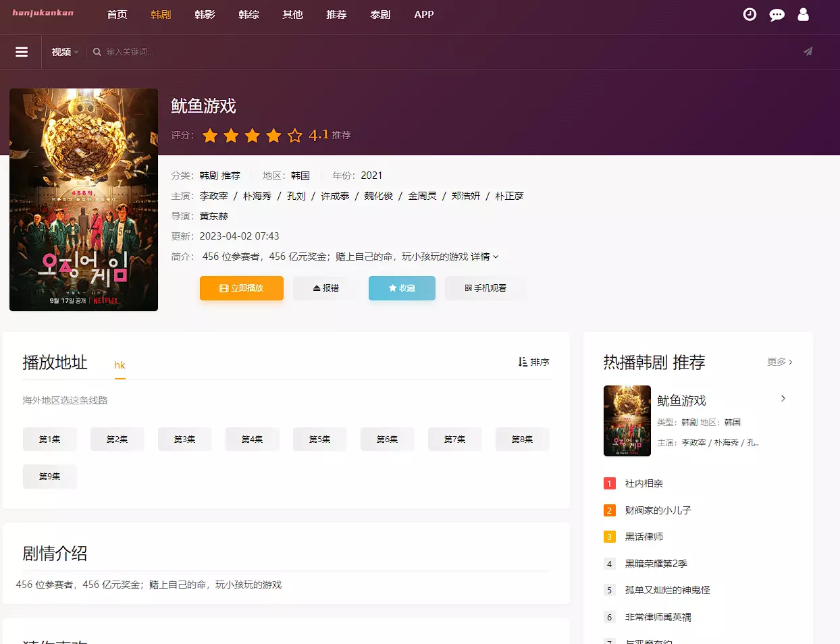Click the search magnifier icon
840x644 pixels.
[97, 52]
